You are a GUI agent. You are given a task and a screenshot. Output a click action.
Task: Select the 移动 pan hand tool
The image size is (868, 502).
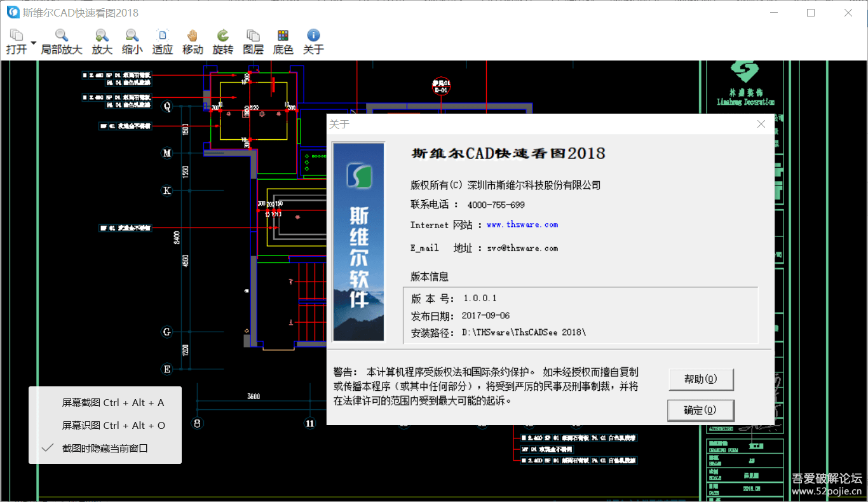click(193, 42)
